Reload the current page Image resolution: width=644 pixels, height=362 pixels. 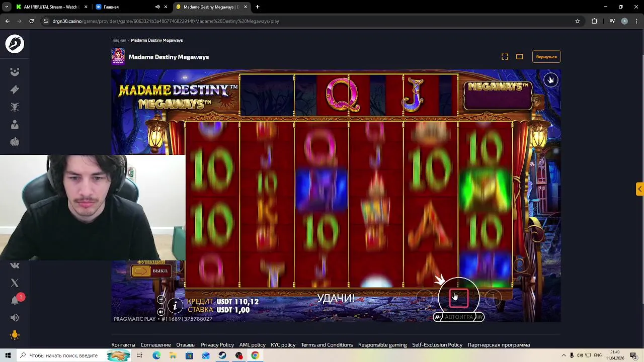coord(31,21)
